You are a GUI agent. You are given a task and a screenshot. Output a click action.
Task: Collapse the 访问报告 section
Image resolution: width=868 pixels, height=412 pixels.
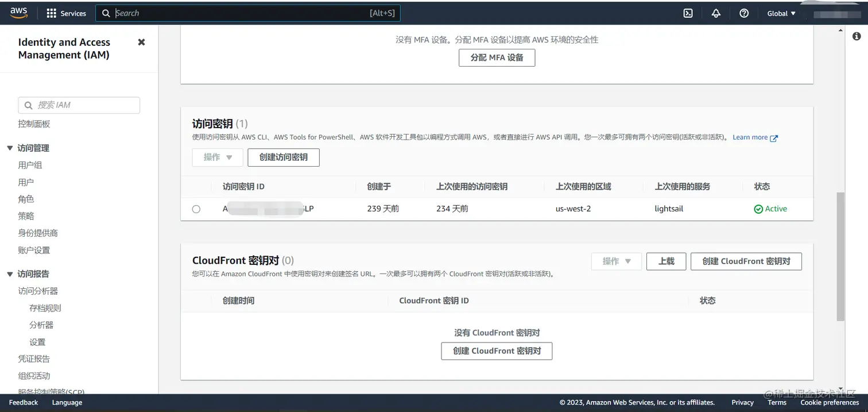(x=10, y=274)
